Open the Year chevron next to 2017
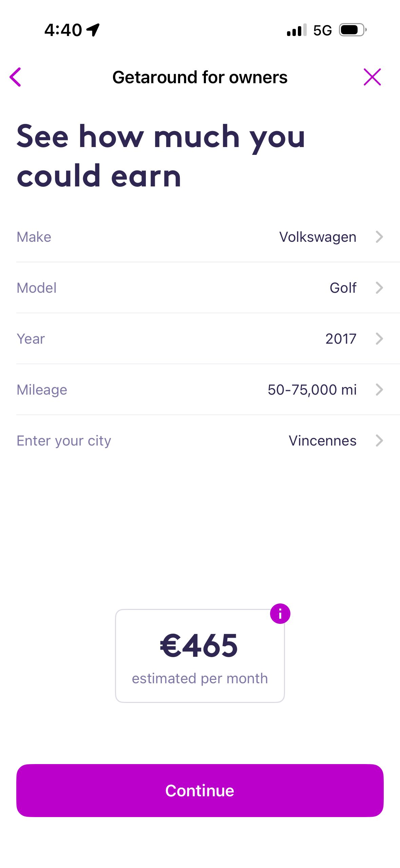The width and height of the screenshot is (400, 868). [379, 339]
